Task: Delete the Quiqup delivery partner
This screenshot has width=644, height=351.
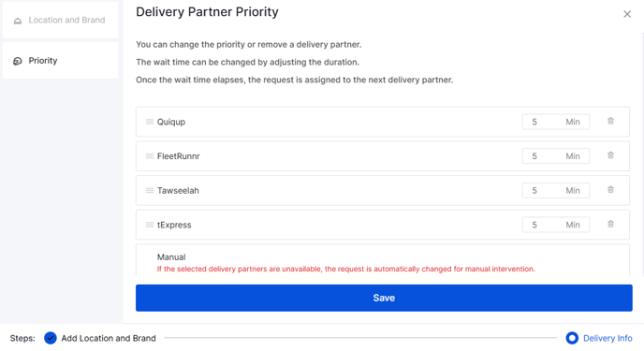Action: (610, 121)
